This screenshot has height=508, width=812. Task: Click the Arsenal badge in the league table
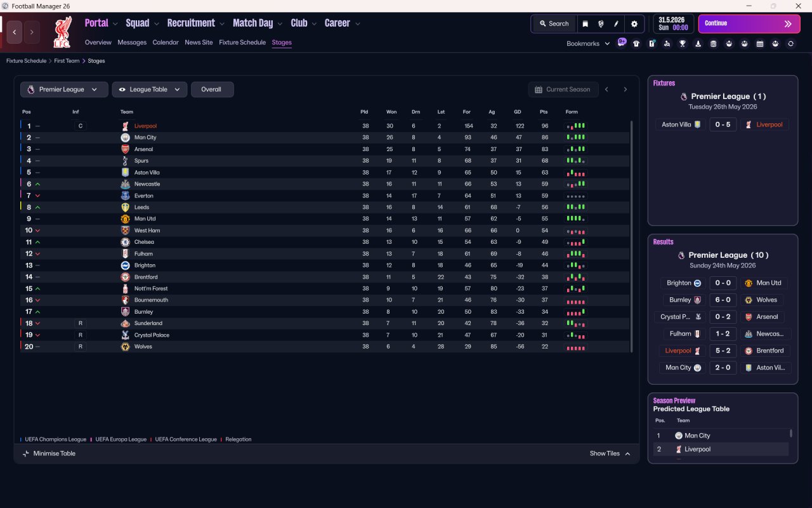tap(126, 149)
